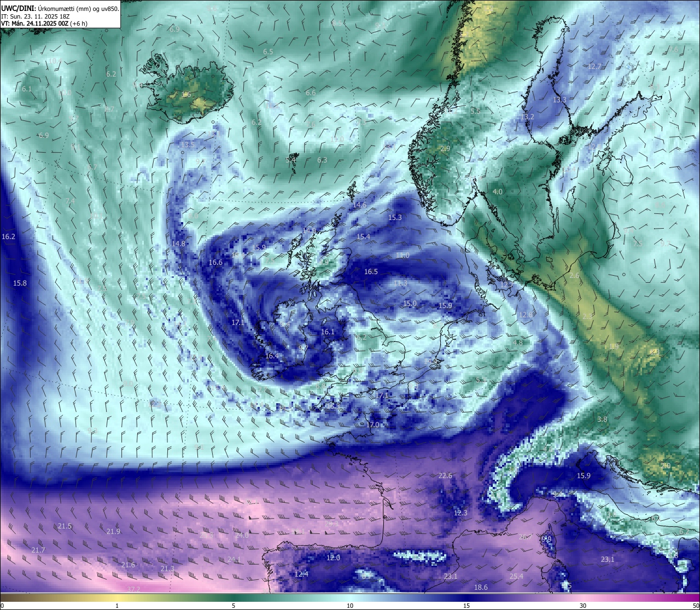
Task: Click the color bar tick label '50'
Action: point(696,605)
